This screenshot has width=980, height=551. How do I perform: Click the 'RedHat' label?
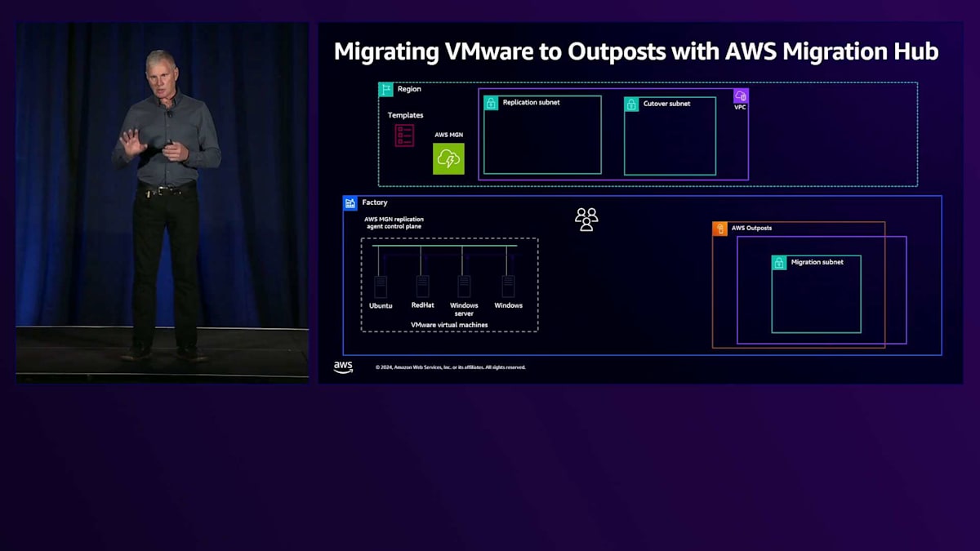coord(423,305)
